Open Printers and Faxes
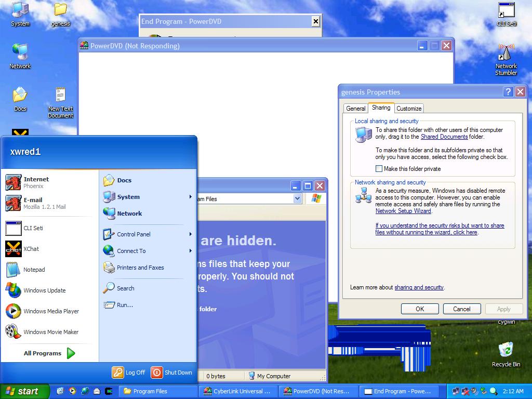This screenshot has height=399, width=532. [148, 268]
